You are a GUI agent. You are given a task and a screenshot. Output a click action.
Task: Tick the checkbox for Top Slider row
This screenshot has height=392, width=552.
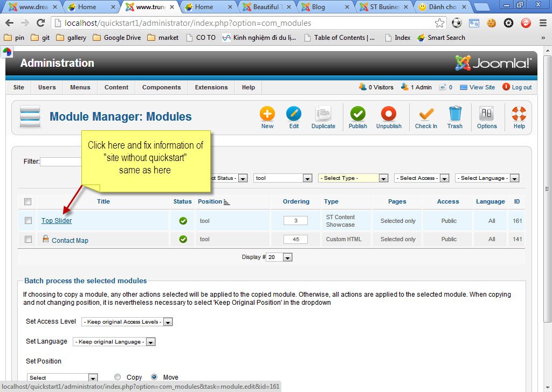(x=28, y=220)
